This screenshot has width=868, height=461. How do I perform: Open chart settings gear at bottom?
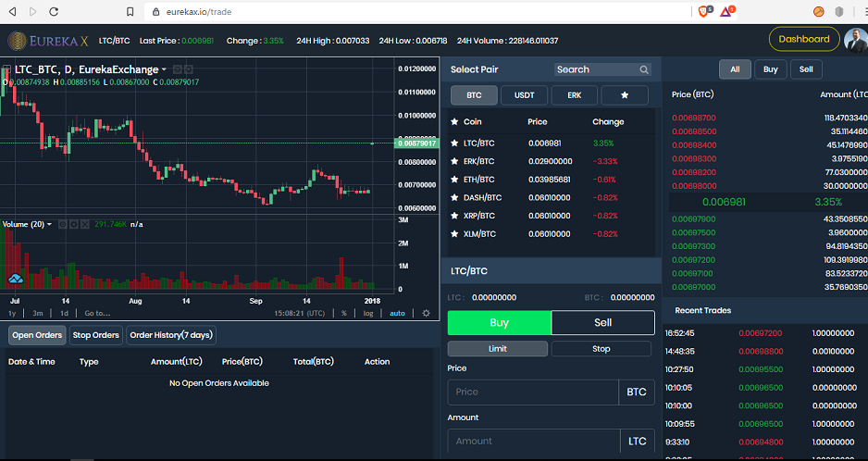(426, 313)
